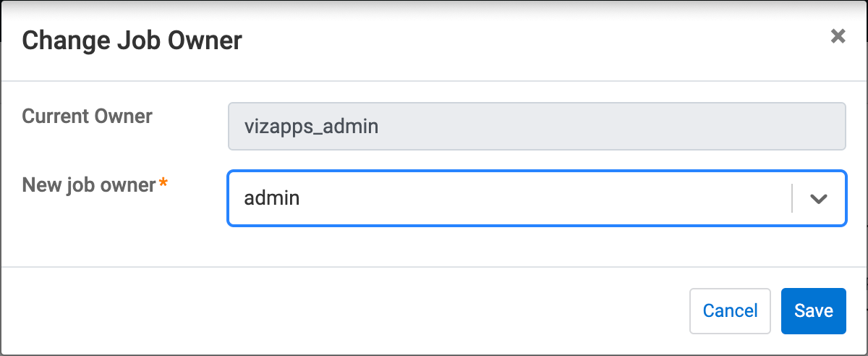The width and height of the screenshot is (868, 356).
Task: Expand the New job owner chevron arrow
Action: click(x=818, y=199)
